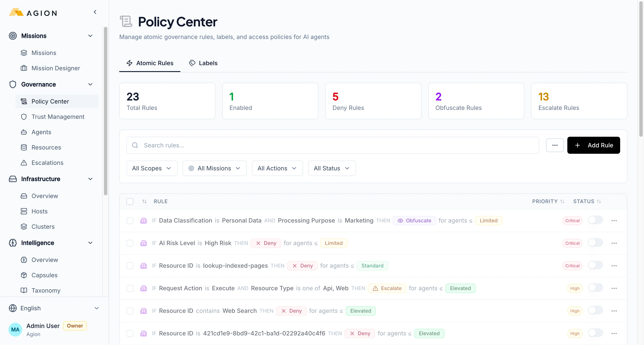Screen dimensions: 644x345
Task: Open the Taxonomy section
Action: 46,290
